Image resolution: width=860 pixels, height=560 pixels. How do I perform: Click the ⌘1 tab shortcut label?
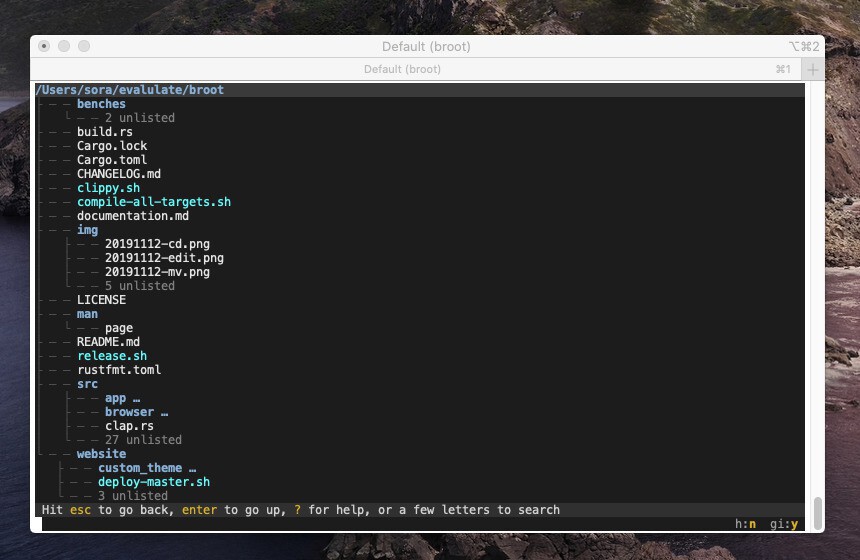point(783,70)
